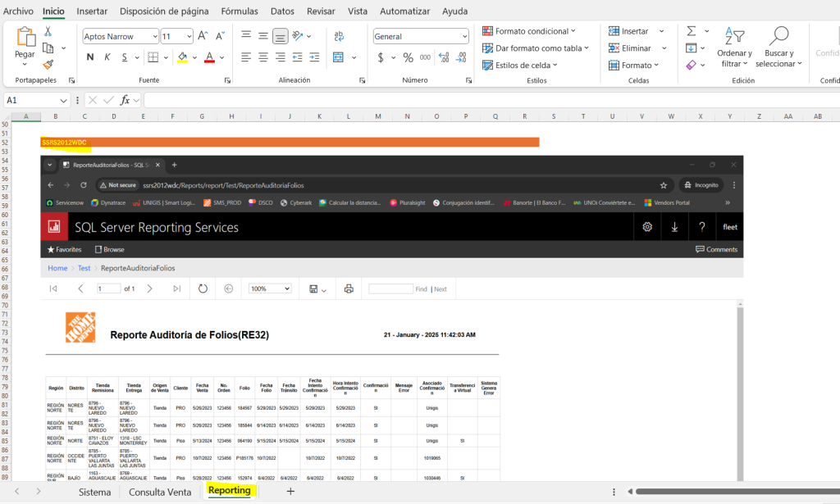The image size is (840, 504).
Task: Apply yellow fill color bucket
Action: tap(183, 57)
